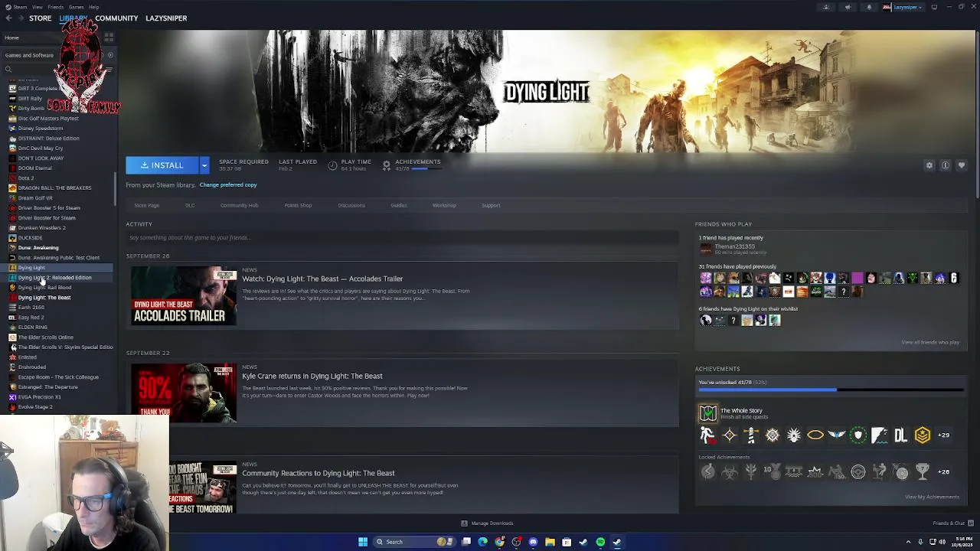
Task: Click View My Achievements link
Action: [x=932, y=497]
